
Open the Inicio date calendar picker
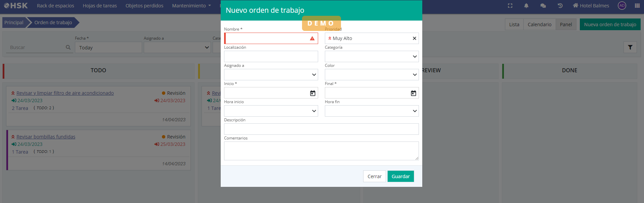pyautogui.click(x=312, y=93)
